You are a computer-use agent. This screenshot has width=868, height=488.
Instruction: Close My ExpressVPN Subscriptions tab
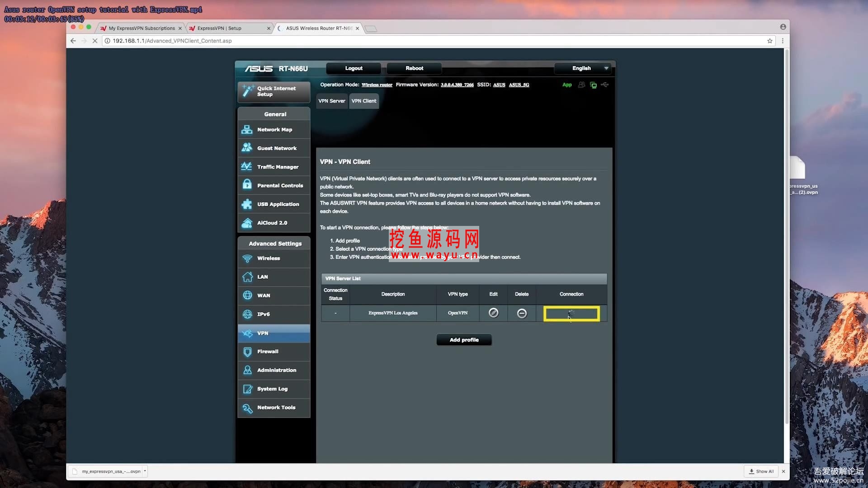click(x=180, y=28)
